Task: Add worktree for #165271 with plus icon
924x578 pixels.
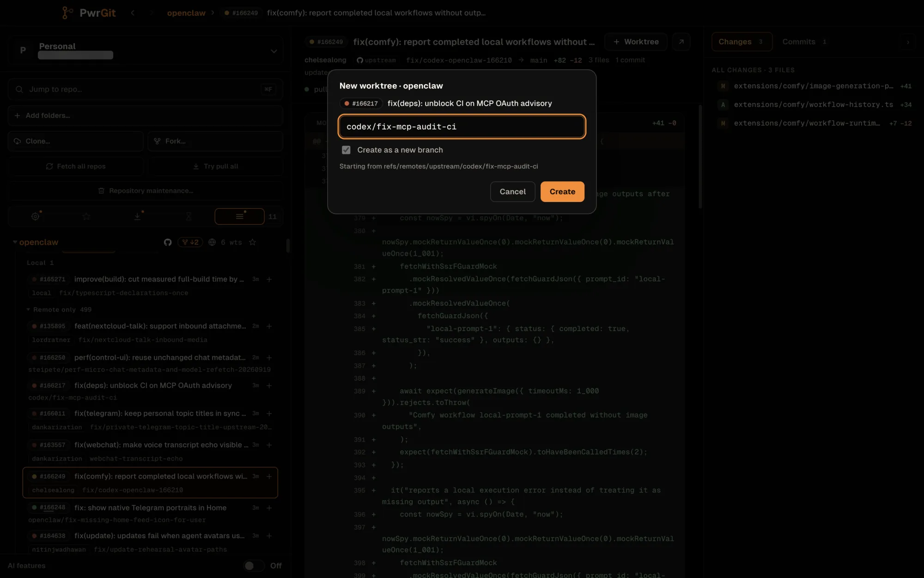Action: [x=269, y=279]
